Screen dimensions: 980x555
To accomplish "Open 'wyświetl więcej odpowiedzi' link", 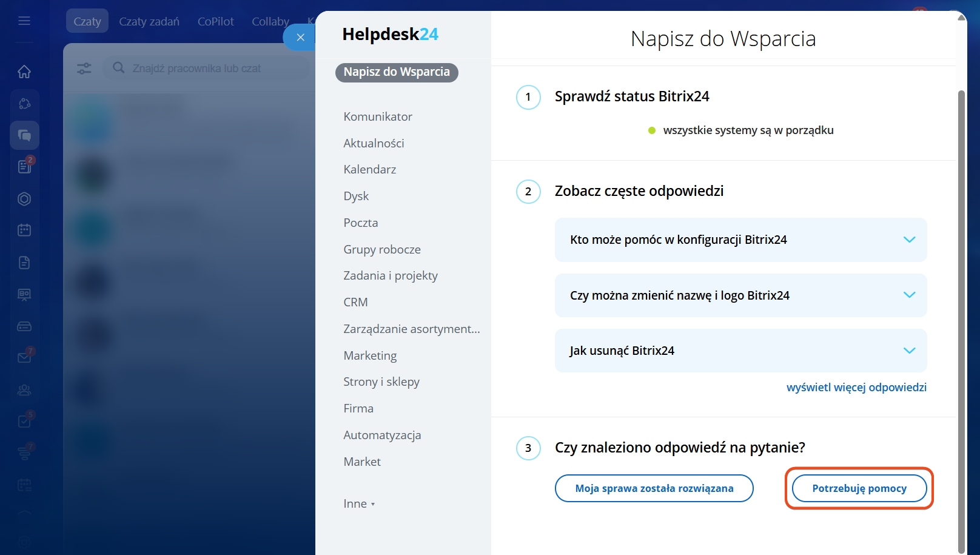I will (856, 387).
